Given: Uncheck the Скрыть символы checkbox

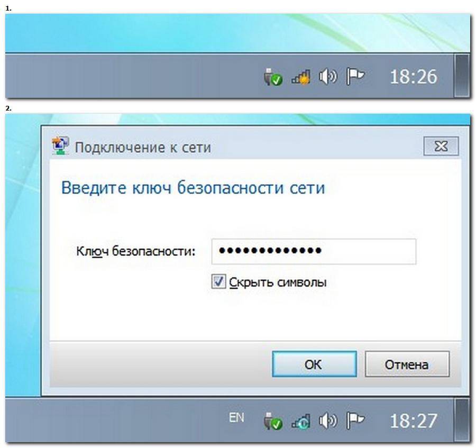Looking at the screenshot, I should pos(218,281).
